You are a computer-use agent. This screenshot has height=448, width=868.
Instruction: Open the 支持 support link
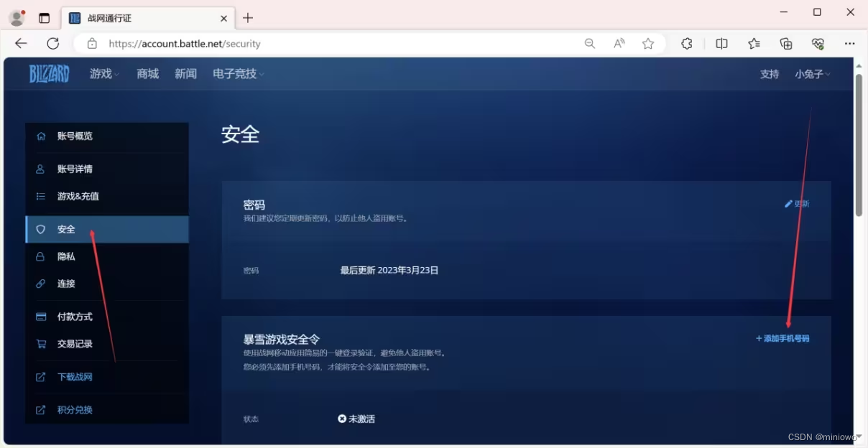tap(770, 74)
